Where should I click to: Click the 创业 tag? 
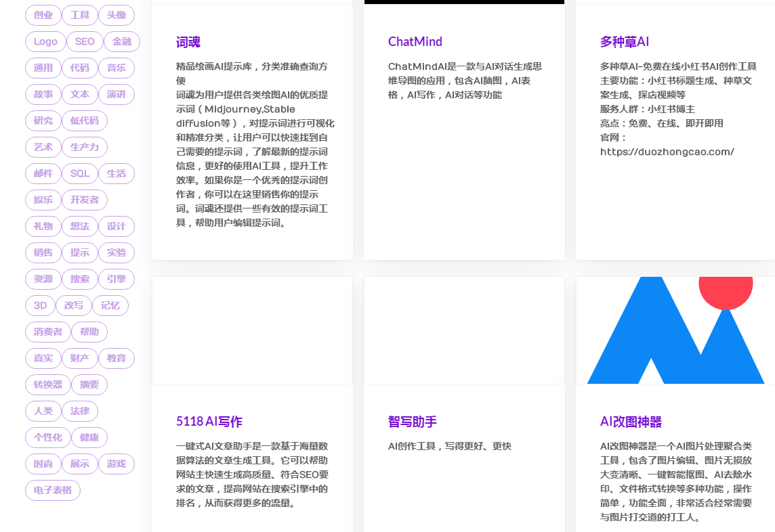(43, 16)
